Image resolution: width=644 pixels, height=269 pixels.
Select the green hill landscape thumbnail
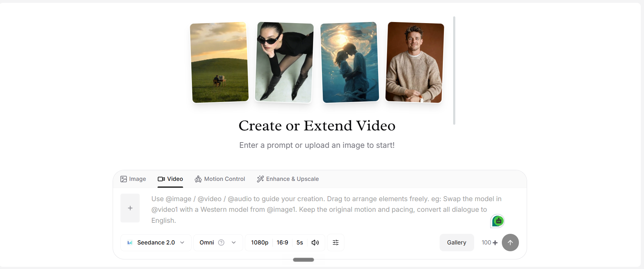pyautogui.click(x=219, y=63)
